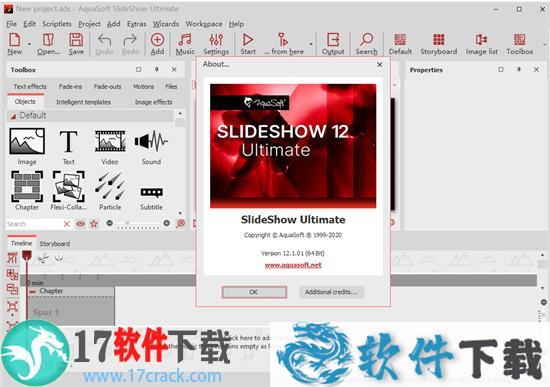Select the Text object in Toolbox
The height and width of the screenshot is (387, 550).
coord(68,146)
